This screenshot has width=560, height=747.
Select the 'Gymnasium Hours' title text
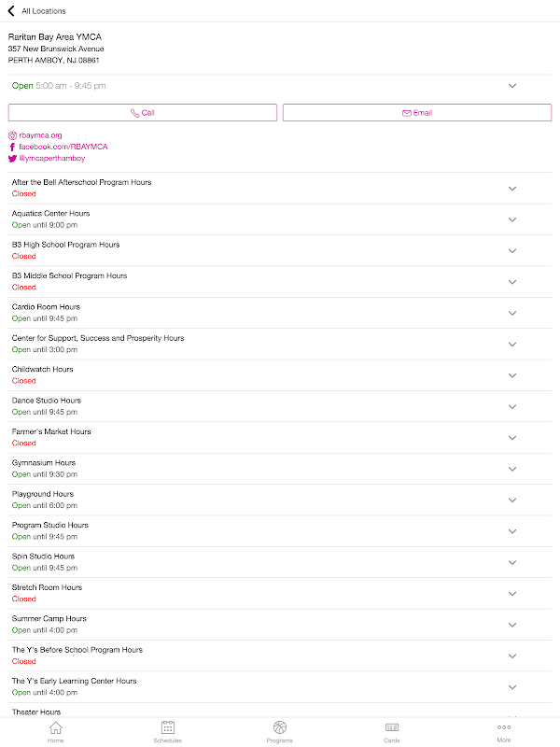click(44, 462)
